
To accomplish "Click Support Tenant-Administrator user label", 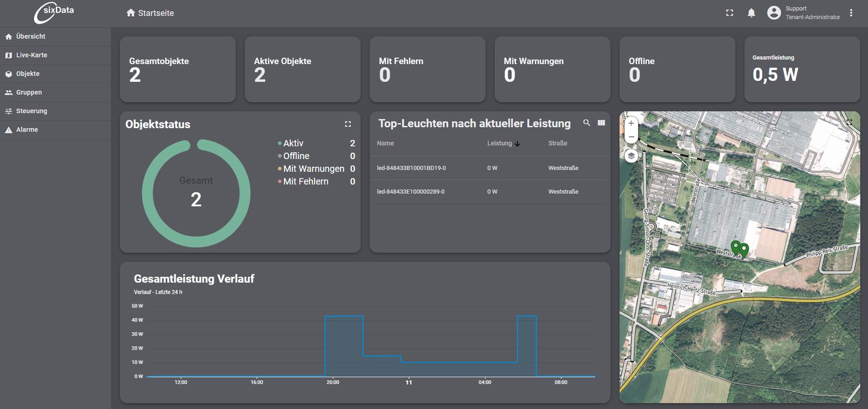I will (813, 13).
